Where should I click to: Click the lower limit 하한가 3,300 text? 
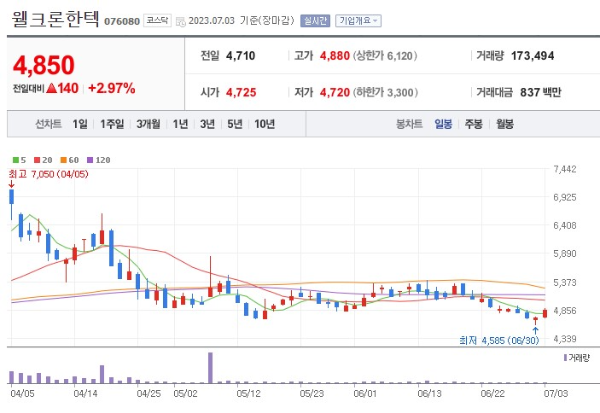[x=385, y=93]
